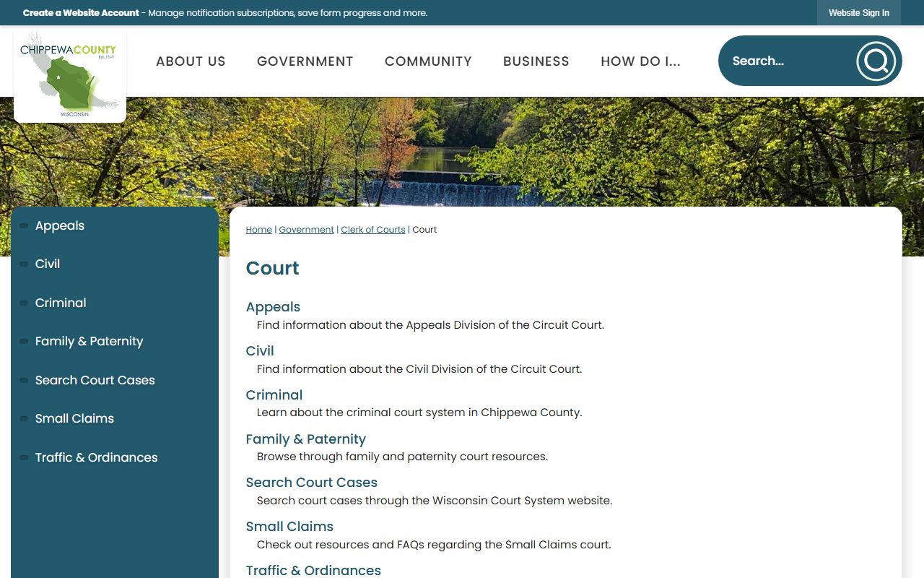Go to Home breadcrumb link
Viewport: 924px width, 578px height.
point(259,230)
